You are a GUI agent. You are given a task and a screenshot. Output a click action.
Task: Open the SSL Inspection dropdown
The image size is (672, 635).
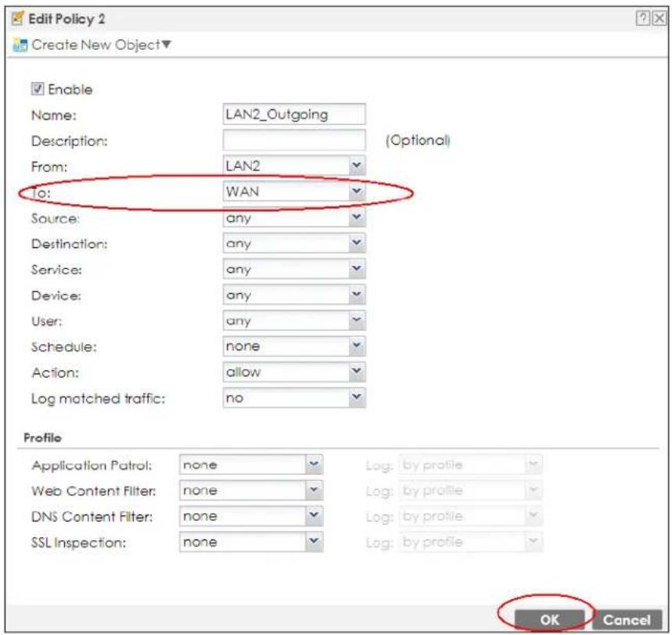pyautogui.click(x=251, y=542)
